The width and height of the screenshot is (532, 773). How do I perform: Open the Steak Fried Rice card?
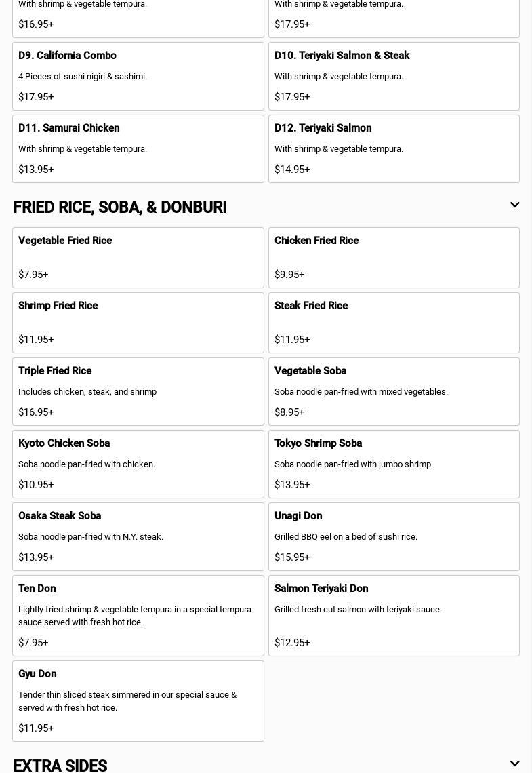coord(394,323)
